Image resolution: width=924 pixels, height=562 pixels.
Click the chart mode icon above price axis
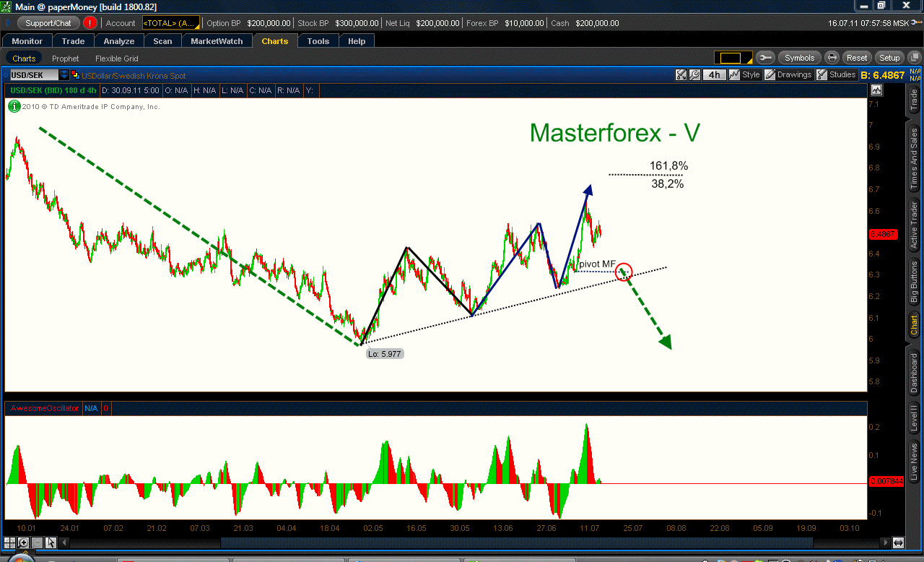(876, 90)
